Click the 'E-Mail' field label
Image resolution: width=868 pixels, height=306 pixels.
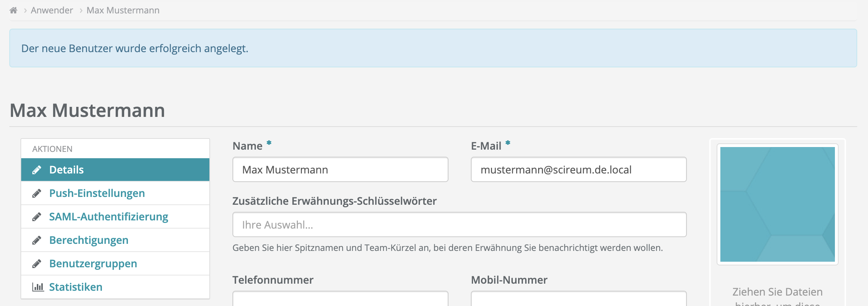486,146
